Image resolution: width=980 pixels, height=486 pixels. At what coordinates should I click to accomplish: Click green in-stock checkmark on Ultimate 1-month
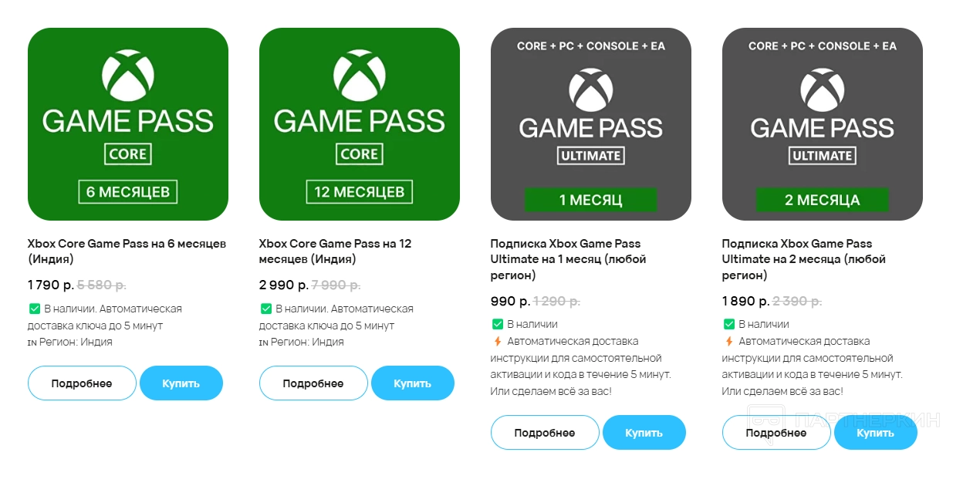[x=497, y=324]
